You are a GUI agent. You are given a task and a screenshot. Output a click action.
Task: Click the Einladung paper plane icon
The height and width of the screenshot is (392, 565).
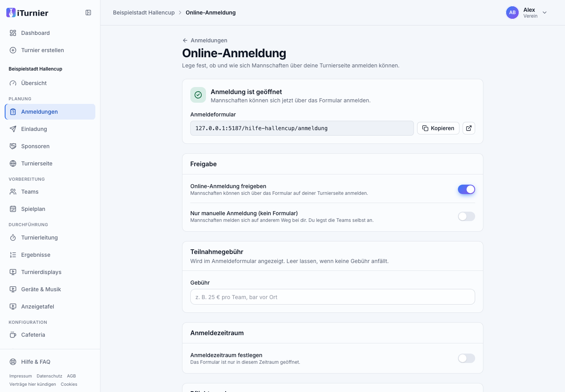(x=13, y=129)
